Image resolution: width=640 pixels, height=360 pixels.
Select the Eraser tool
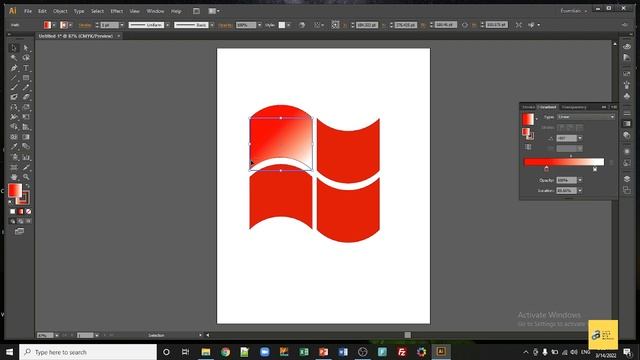click(26, 97)
